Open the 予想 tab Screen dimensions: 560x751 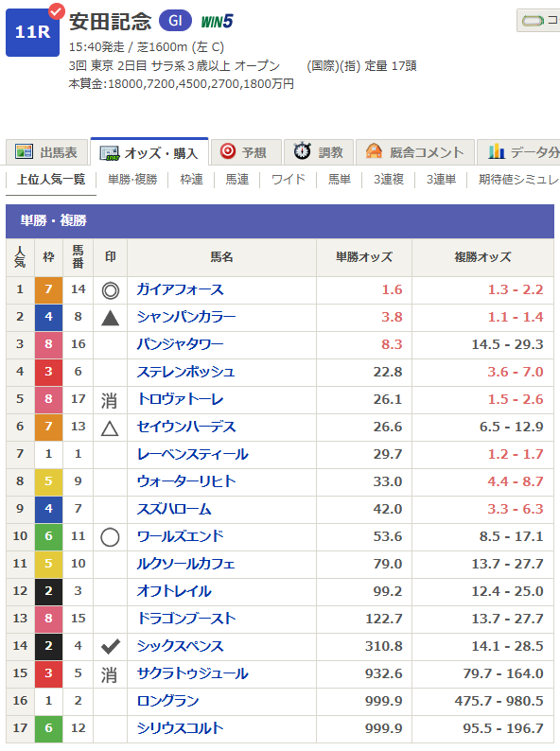246,152
